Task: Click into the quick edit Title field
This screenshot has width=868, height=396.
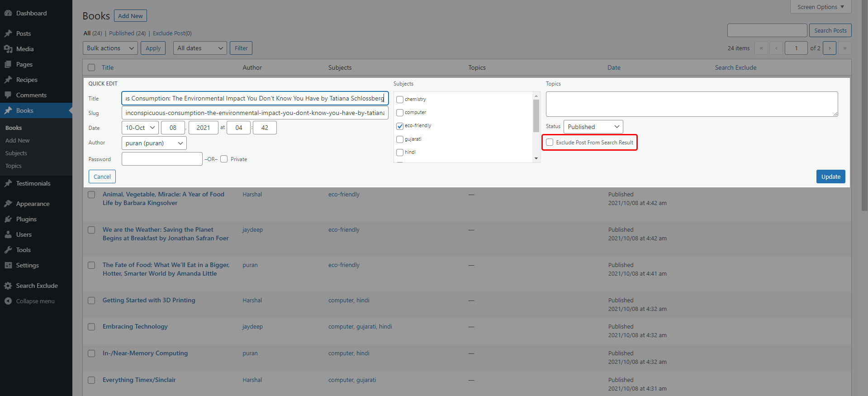Action: coord(255,98)
